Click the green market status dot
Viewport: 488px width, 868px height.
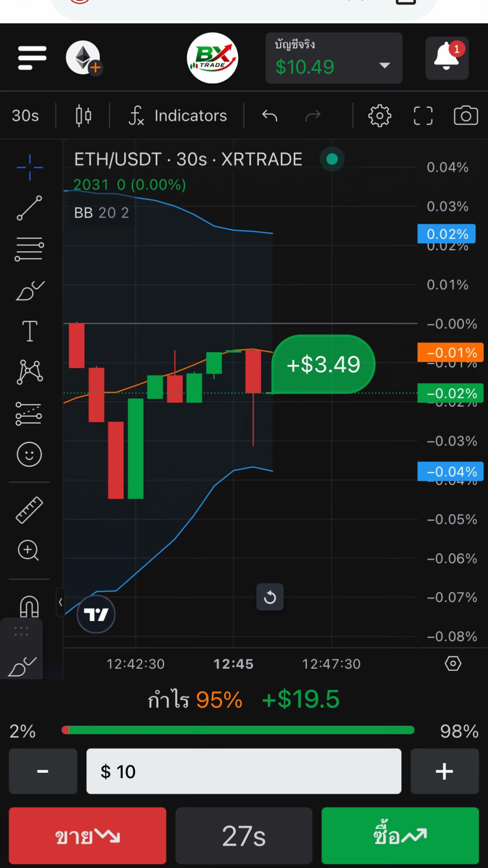332,159
